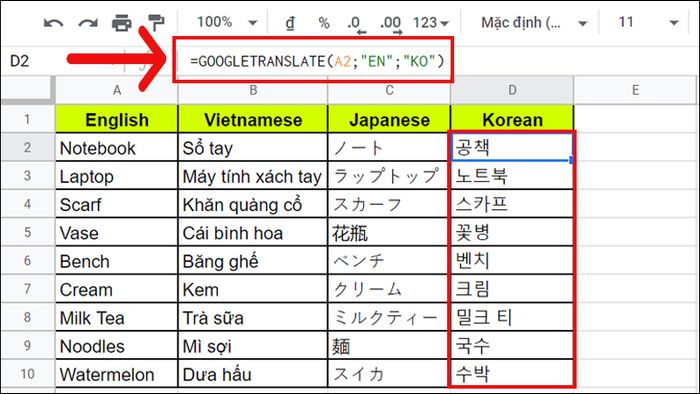Click the English header cell

point(117,119)
